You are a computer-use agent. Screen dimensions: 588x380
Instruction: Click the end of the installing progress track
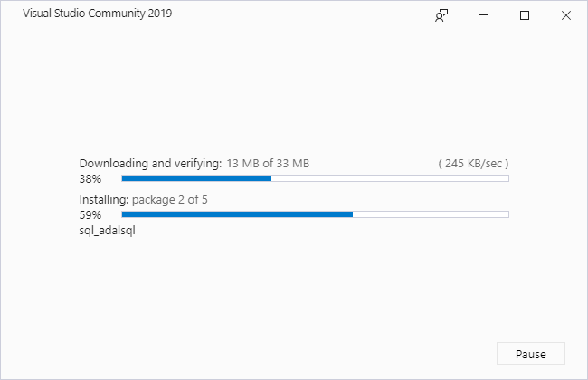click(505, 214)
